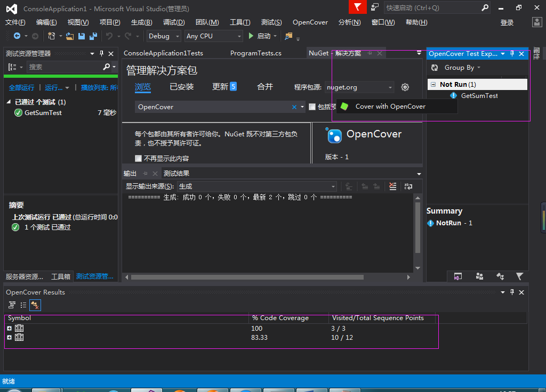Viewport: 546px width, 392px height.
Task: Open the OpenCover menu
Action: pos(310,22)
